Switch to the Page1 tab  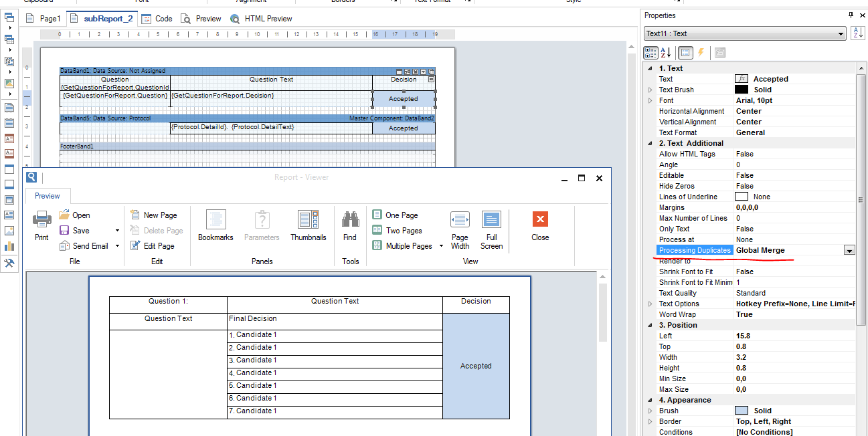44,19
